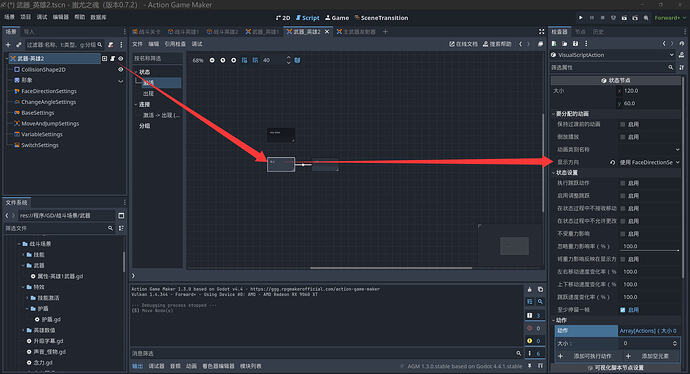Screen dimensions: 690x374
Task: Select FaceDirectionSettings node in tree
Action: (x=49, y=91)
